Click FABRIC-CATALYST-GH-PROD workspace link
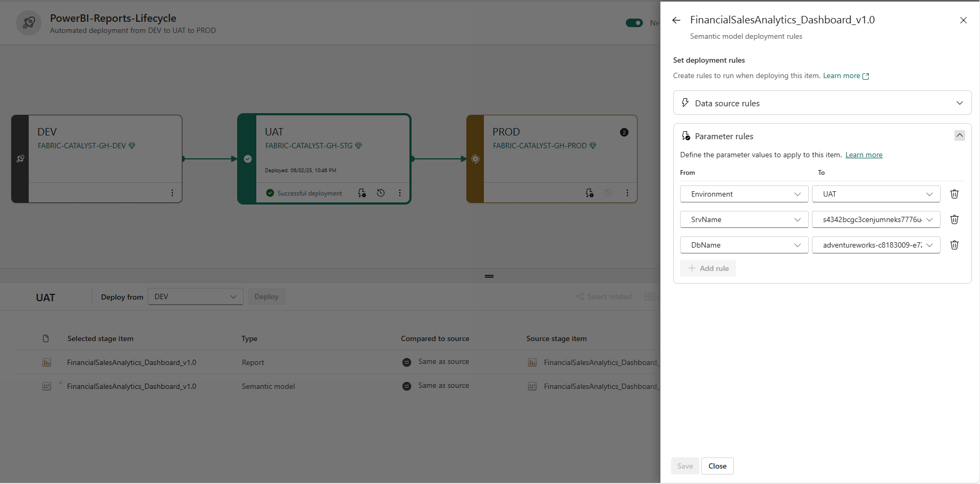 (540, 146)
